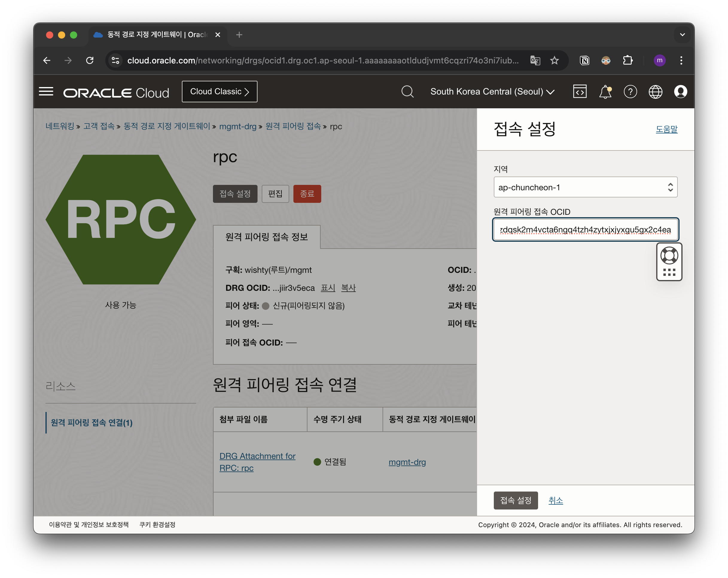Open the Cloud Shell developer tools icon
The image size is (728, 578).
(x=579, y=92)
